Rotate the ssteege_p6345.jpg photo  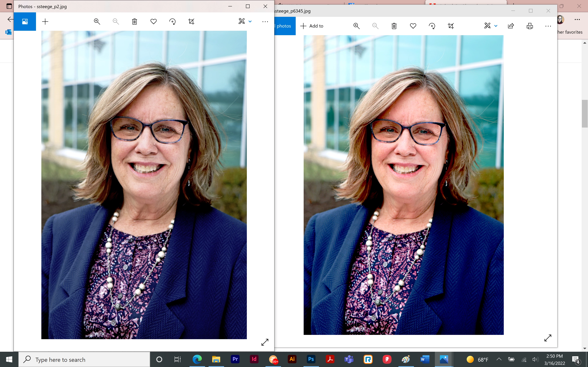432,26
